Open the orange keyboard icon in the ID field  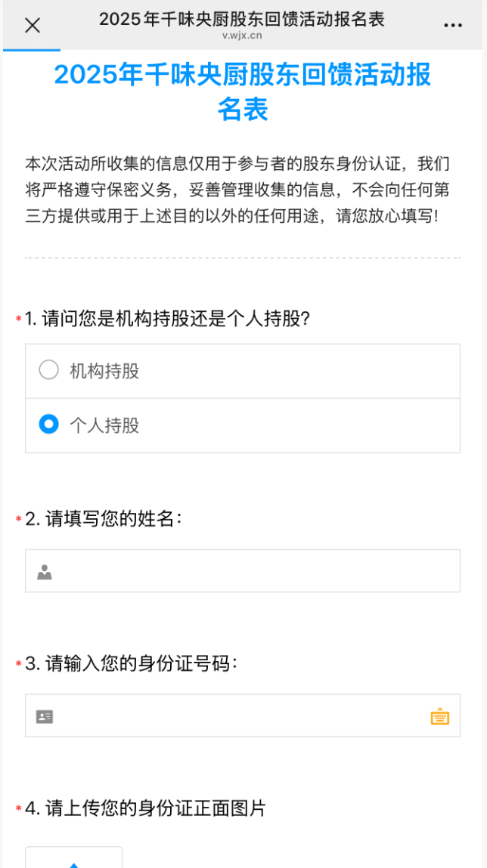click(440, 716)
